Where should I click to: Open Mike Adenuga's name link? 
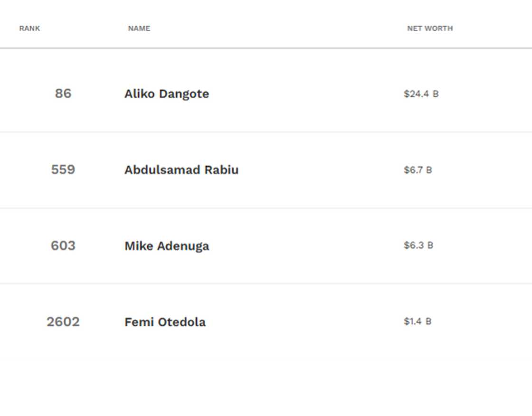[x=167, y=246]
